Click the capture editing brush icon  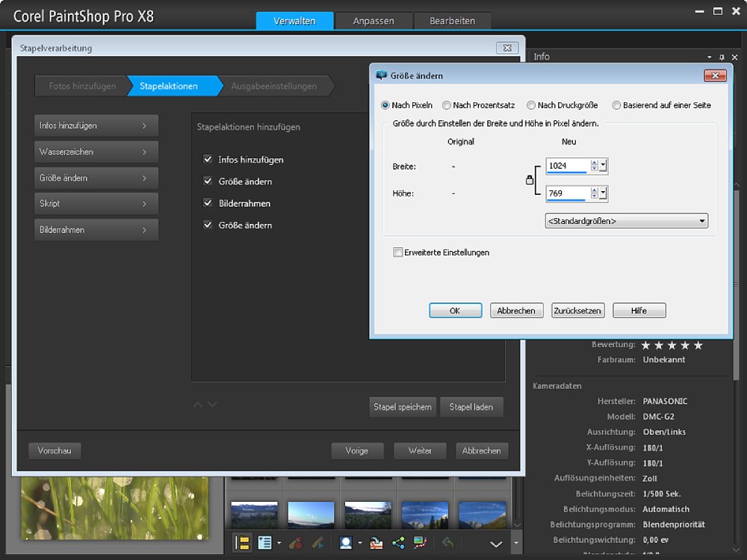tap(295, 542)
